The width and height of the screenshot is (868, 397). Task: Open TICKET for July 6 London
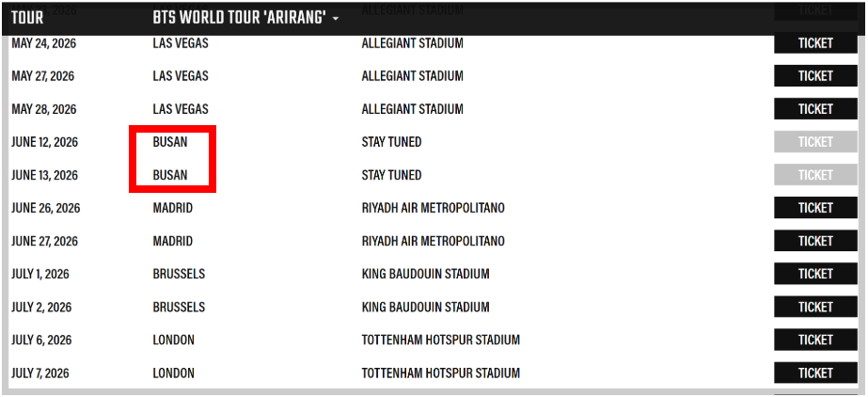(x=815, y=340)
